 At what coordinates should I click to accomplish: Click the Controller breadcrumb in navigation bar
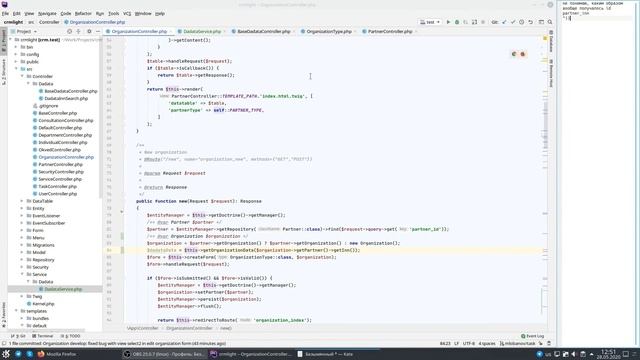(49, 22)
